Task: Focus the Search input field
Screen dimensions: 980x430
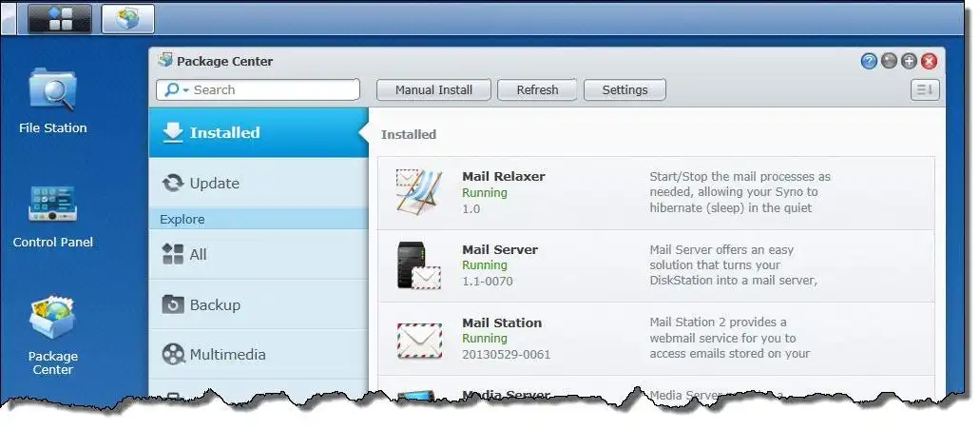Action: [x=259, y=89]
